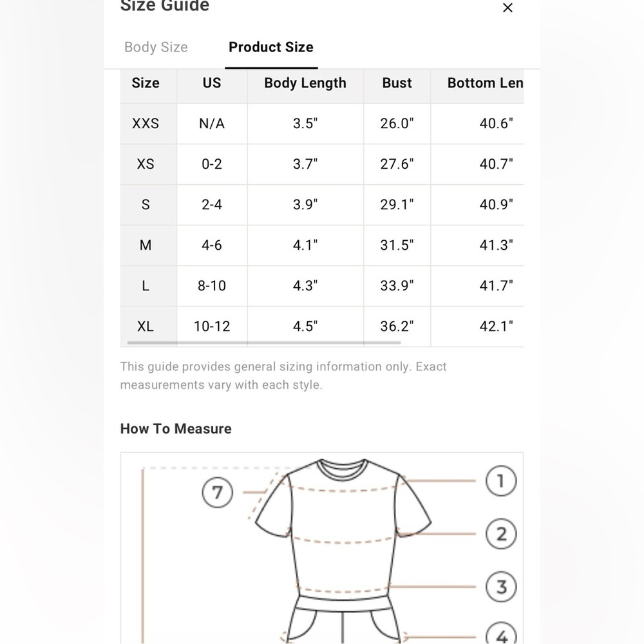644x644 pixels.
Task: Click measurement marker number 3
Action: point(500,587)
